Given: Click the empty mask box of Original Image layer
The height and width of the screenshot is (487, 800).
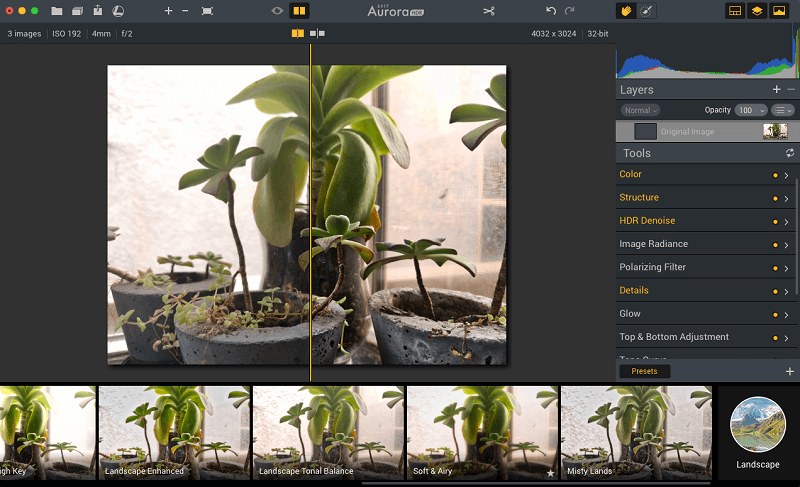Looking at the screenshot, I should pyautogui.click(x=645, y=132).
